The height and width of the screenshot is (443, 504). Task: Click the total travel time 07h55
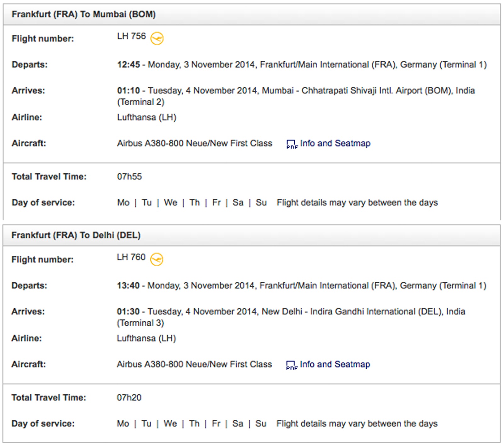point(129,176)
